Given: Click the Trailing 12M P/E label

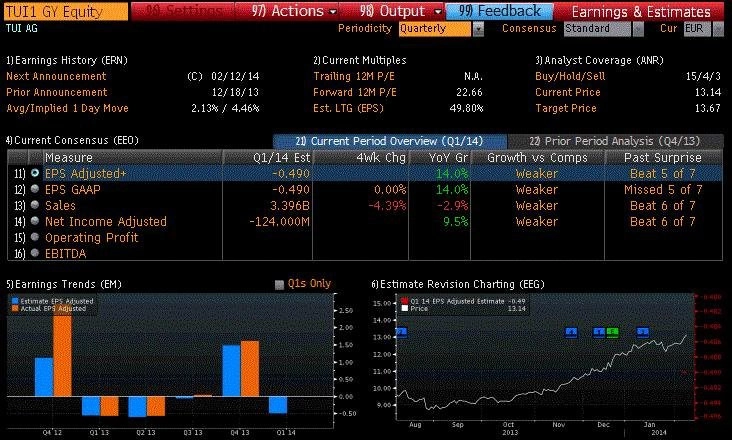Looking at the screenshot, I should pos(354,76).
